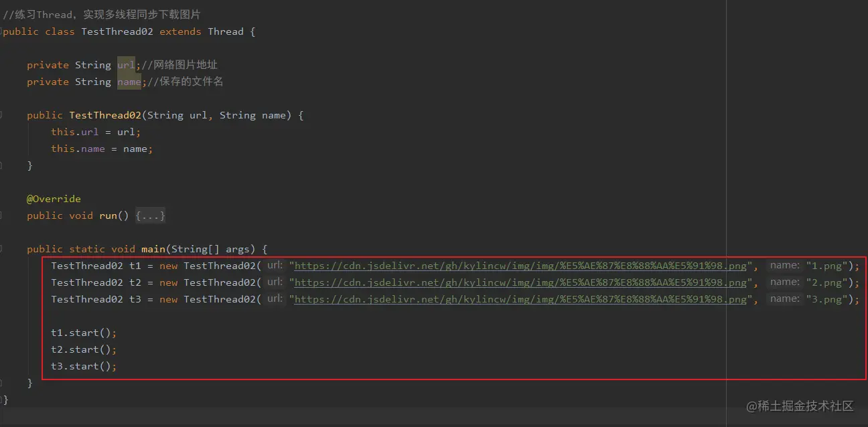Click the highlighted url field declaration
Image resolution: width=868 pixels, height=427 pixels.
click(x=126, y=65)
